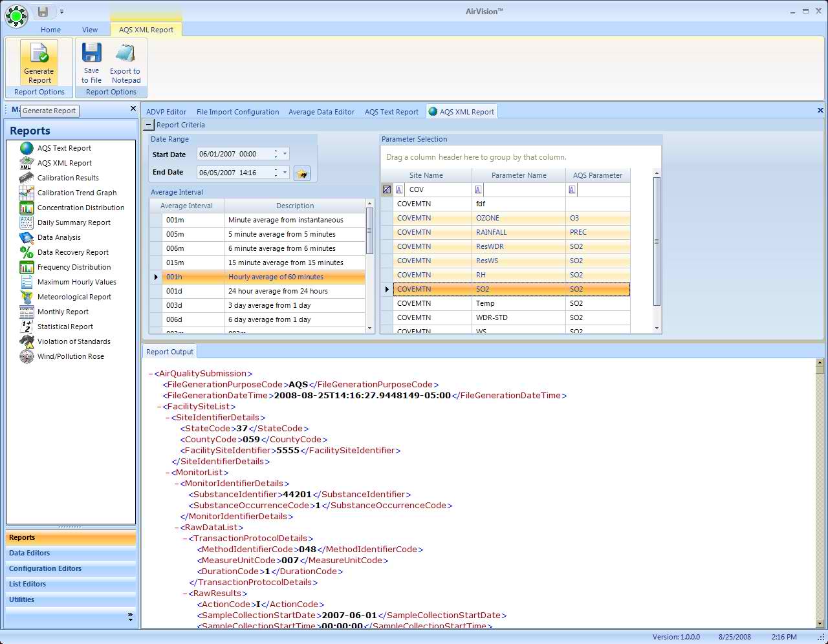
Task: Open the Average Data Editor tab
Action: pos(321,112)
